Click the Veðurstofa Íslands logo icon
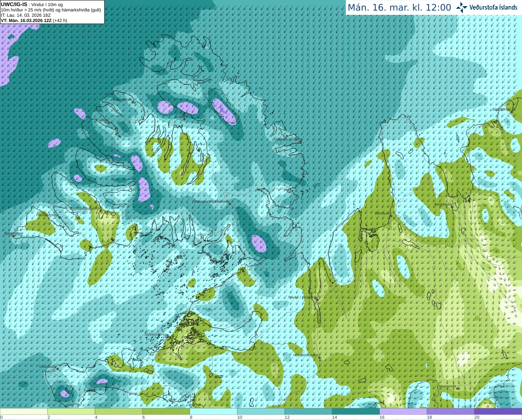 click(x=461, y=7)
